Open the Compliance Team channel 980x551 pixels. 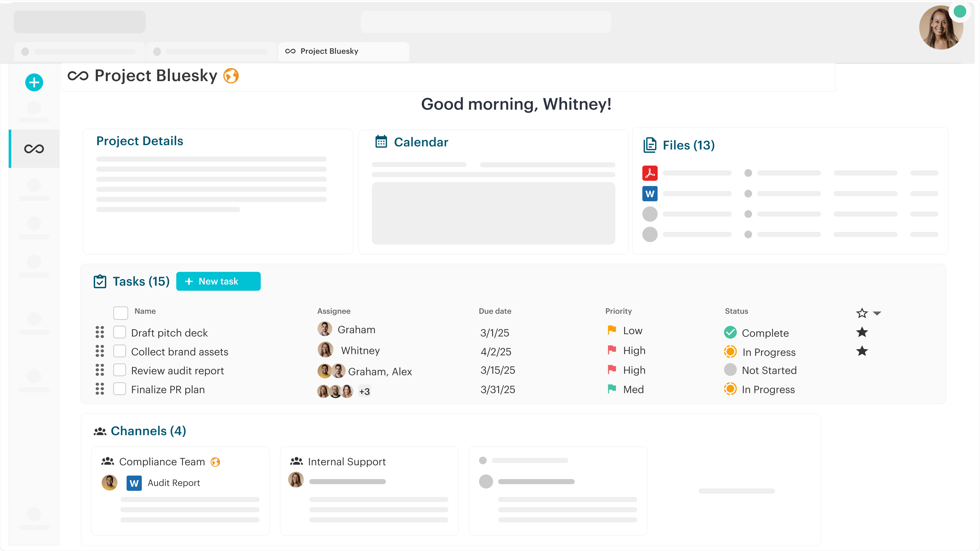(x=162, y=462)
